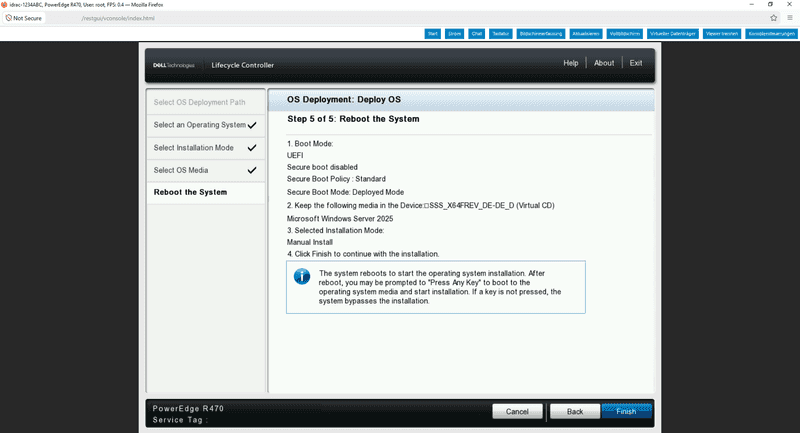This screenshot has height=433, width=800.
Task: Click the Not Secure site indicator
Action: tap(24, 18)
